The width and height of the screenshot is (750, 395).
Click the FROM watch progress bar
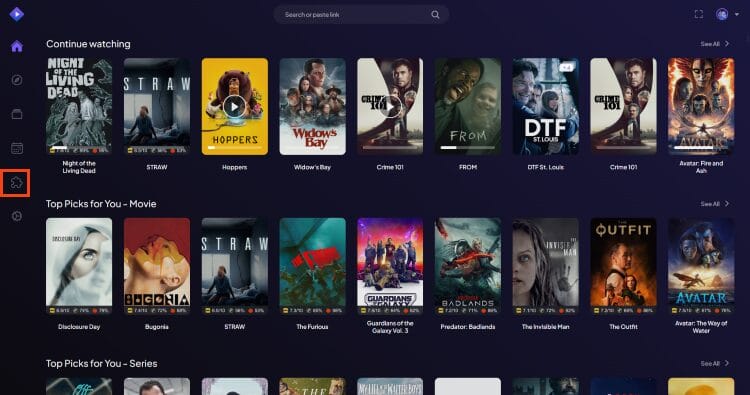tap(468, 148)
